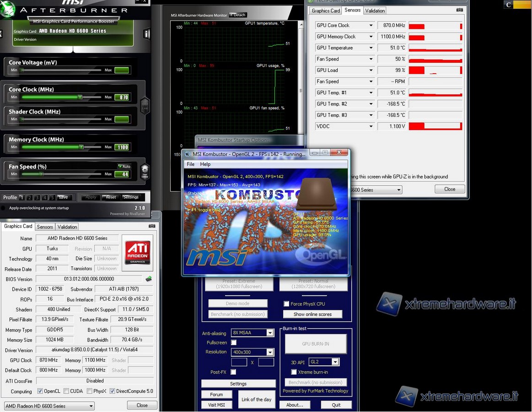Select Afterburner profile slot 1
Viewport: 532px width, 412px height.
21,197
